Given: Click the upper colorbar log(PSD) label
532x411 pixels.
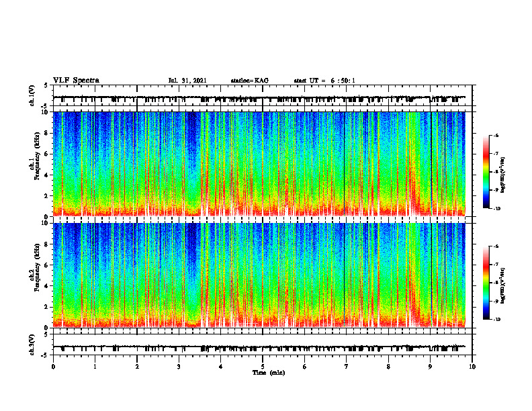Looking at the screenshot, I should click(x=503, y=175).
